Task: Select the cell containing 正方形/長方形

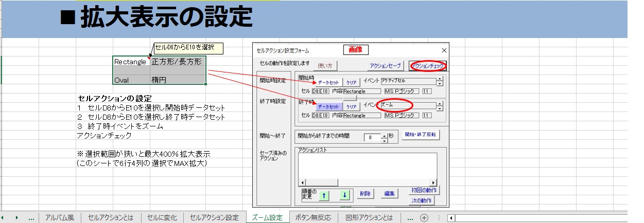Action: (x=178, y=62)
